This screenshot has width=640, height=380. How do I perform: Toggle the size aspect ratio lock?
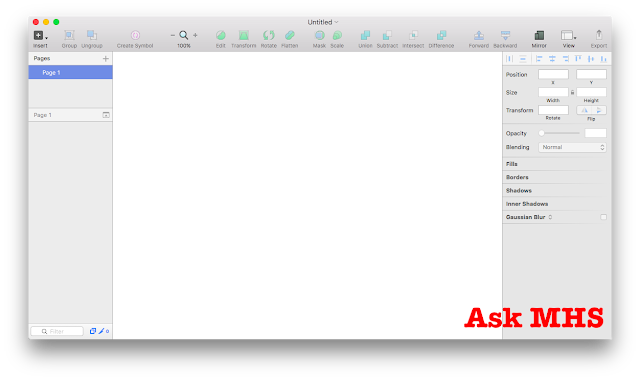(x=572, y=93)
